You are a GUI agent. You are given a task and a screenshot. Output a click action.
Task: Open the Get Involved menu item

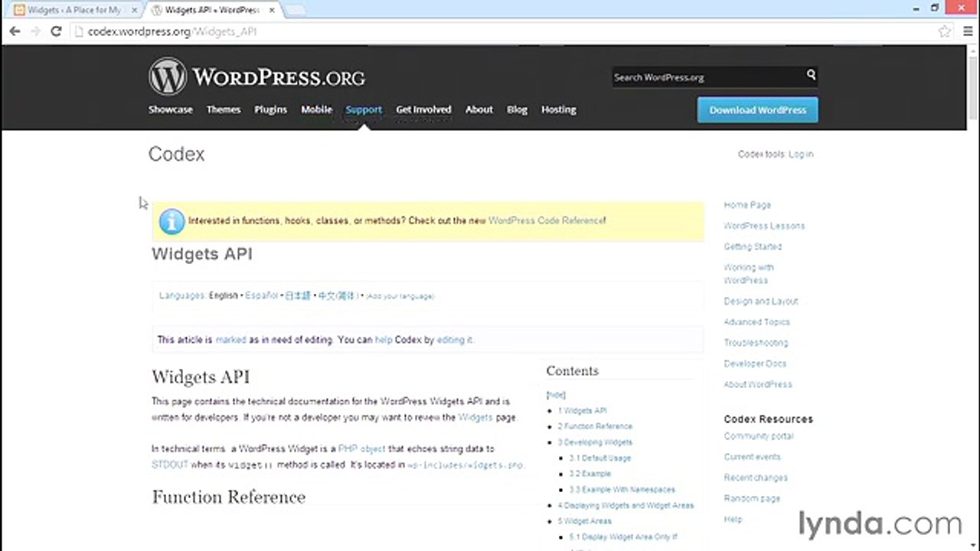pyautogui.click(x=423, y=109)
